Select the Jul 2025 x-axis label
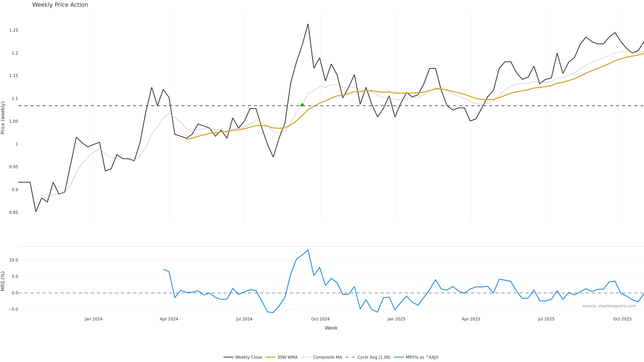The image size is (644, 362). tap(546, 319)
